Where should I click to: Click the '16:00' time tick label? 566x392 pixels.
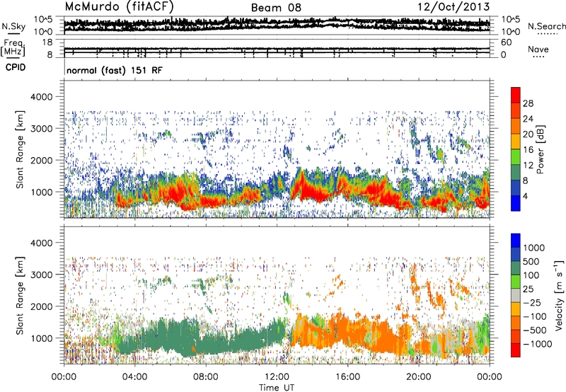coord(347,377)
